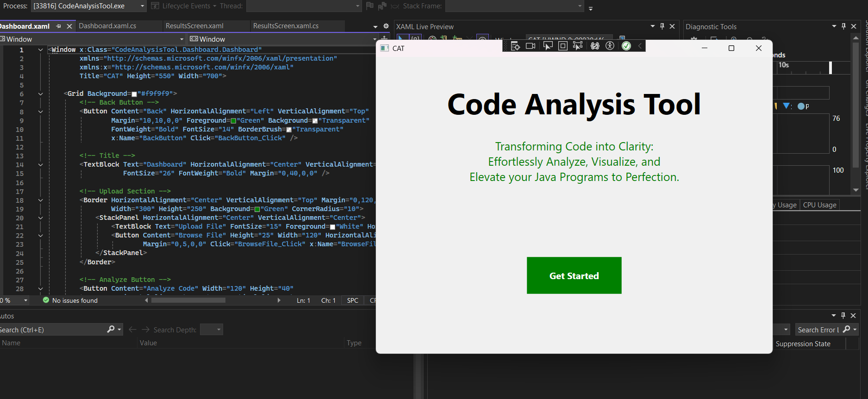
Task: Open accessibility scan icon in CAT debug toolbar
Action: pos(610,46)
